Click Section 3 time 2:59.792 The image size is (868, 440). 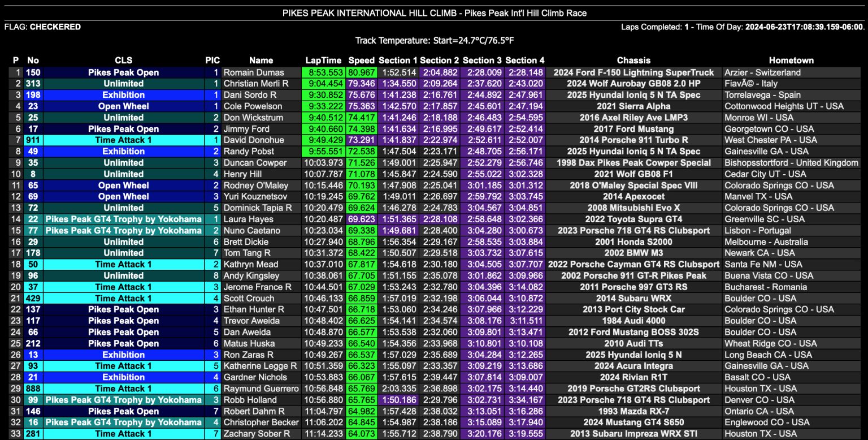[482, 197]
